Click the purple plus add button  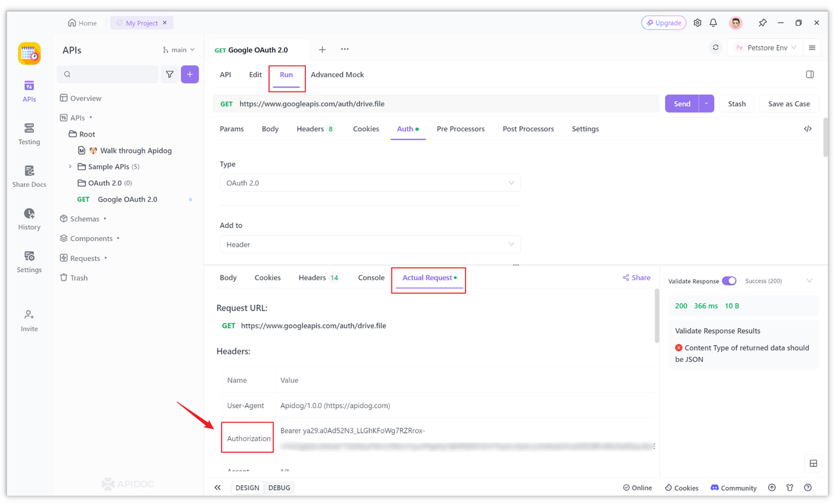click(190, 75)
